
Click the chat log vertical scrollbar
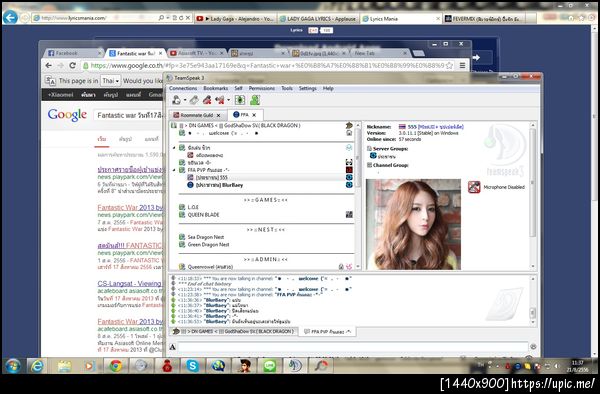(533, 300)
